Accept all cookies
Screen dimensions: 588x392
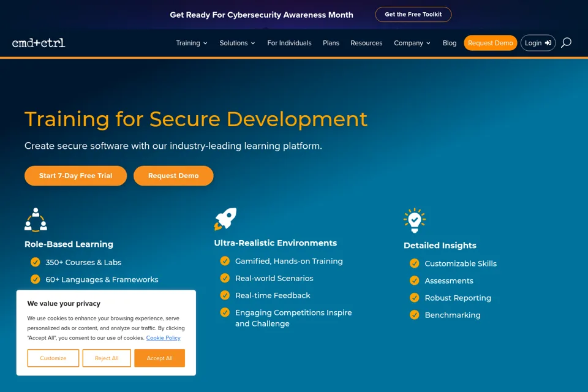click(159, 358)
